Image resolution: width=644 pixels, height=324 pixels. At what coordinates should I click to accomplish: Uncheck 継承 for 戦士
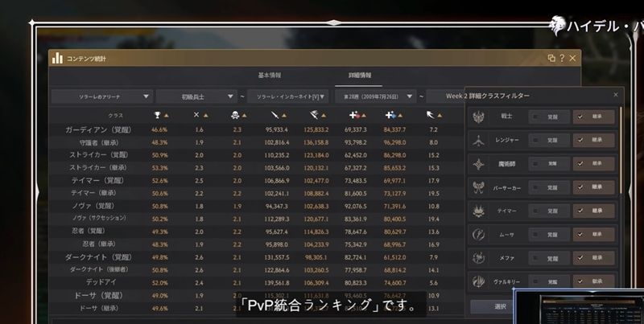pos(580,117)
